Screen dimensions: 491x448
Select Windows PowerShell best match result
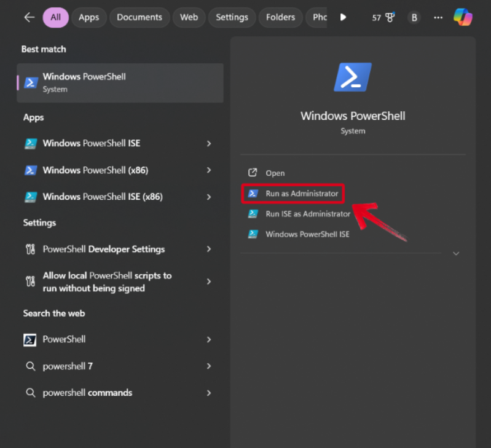[x=120, y=82]
